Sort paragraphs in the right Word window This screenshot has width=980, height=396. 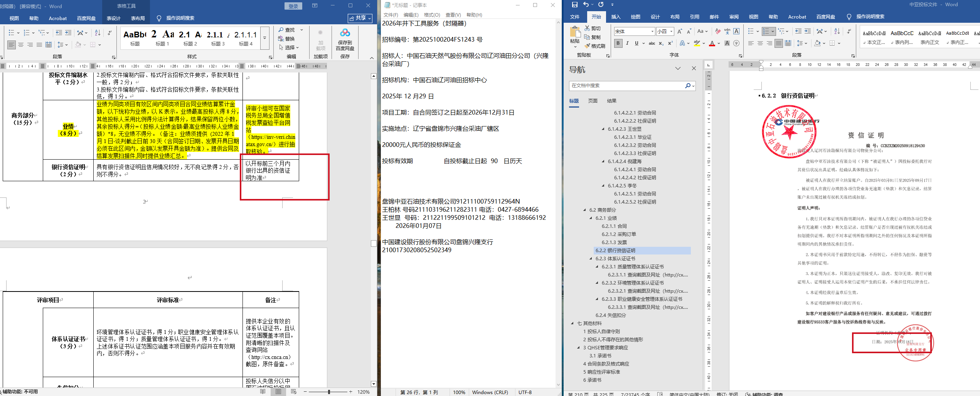837,31
